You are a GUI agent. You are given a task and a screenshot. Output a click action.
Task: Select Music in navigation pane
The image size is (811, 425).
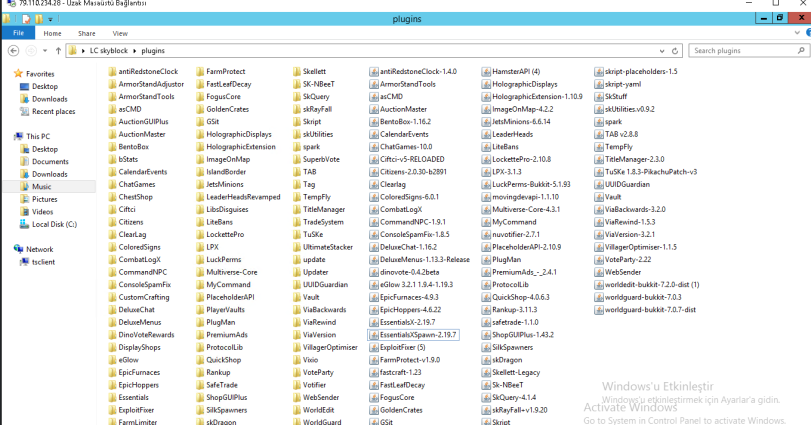click(x=42, y=186)
